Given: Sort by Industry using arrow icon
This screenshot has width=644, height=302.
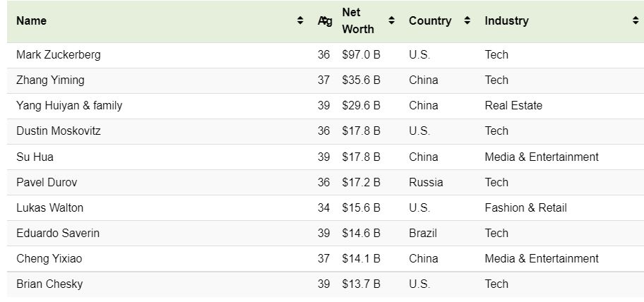Looking at the screenshot, I should point(636,20).
